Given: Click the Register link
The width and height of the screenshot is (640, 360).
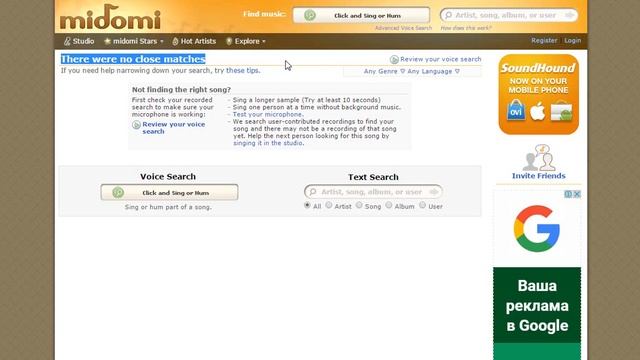Looking at the screenshot, I should 544,40.
